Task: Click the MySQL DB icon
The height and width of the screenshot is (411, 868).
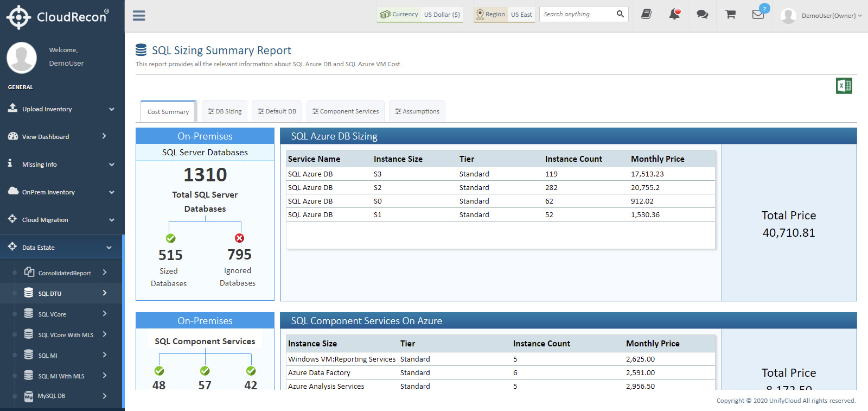Action: [29, 396]
